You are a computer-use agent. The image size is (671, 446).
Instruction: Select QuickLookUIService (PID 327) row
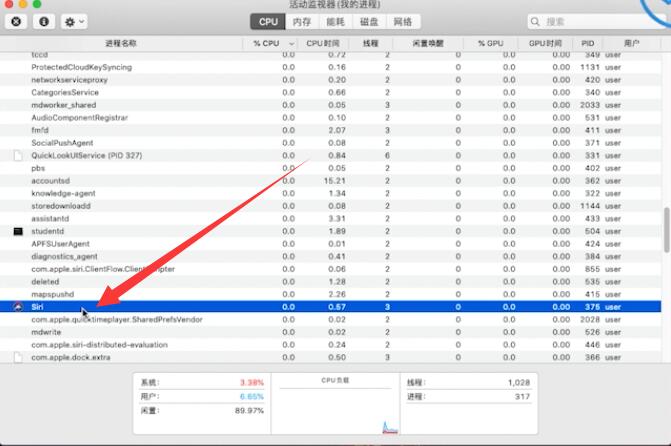pyautogui.click(x=330, y=156)
